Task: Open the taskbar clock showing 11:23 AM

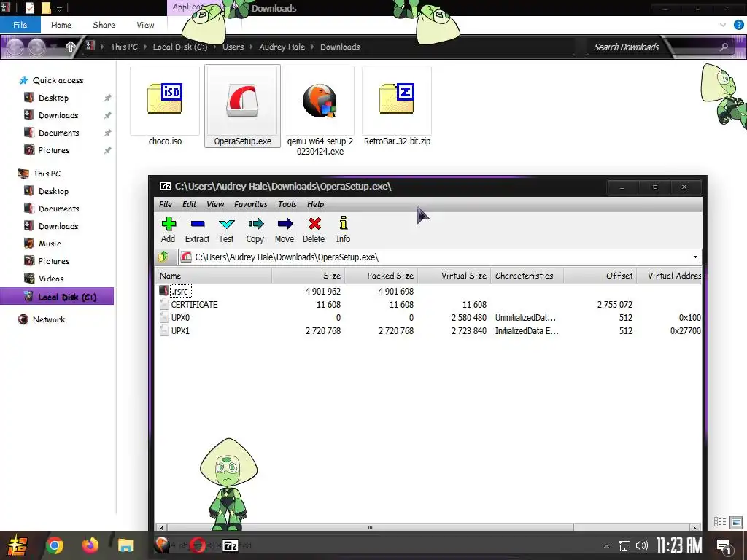Action: coord(679,545)
